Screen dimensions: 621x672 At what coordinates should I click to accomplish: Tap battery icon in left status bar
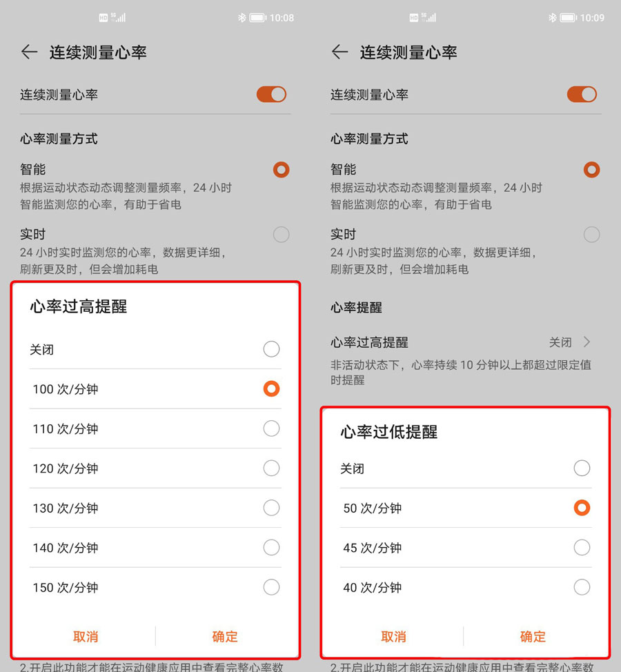(258, 17)
